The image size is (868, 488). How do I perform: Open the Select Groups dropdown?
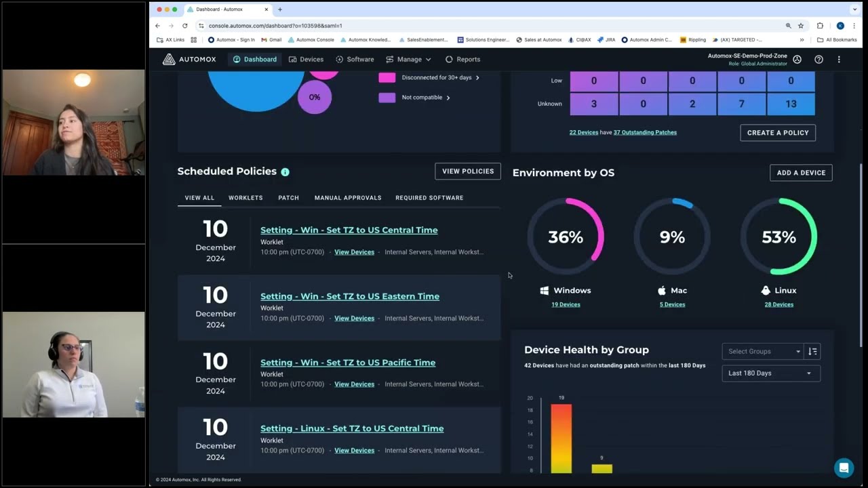[x=763, y=351]
